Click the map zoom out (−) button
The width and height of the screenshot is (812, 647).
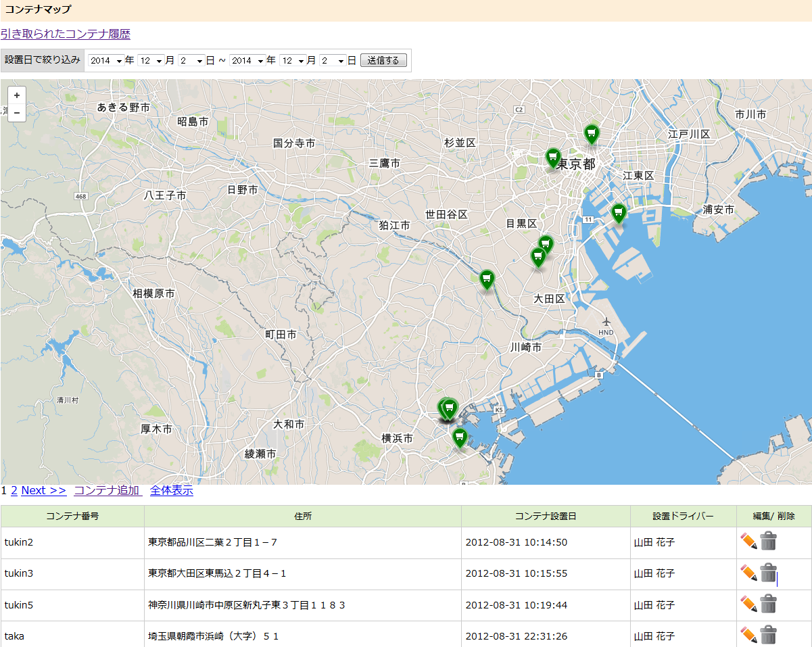coord(17,112)
